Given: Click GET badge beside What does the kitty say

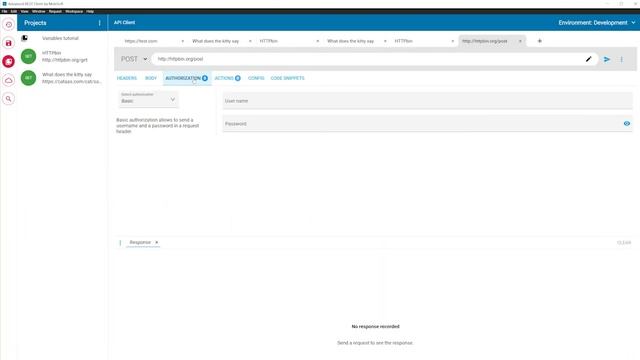Looking at the screenshot, I should 29,78.
